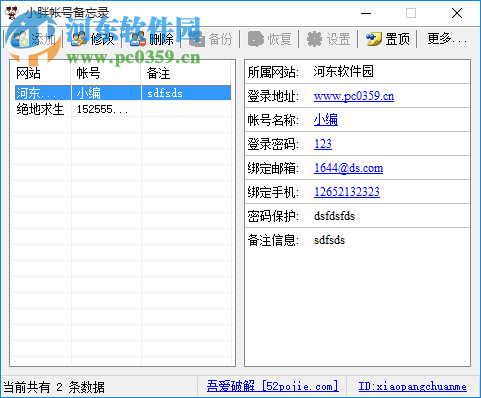
Task: Click the 修改 (Edit) toolbar icon
Action: [x=79, y=39]
